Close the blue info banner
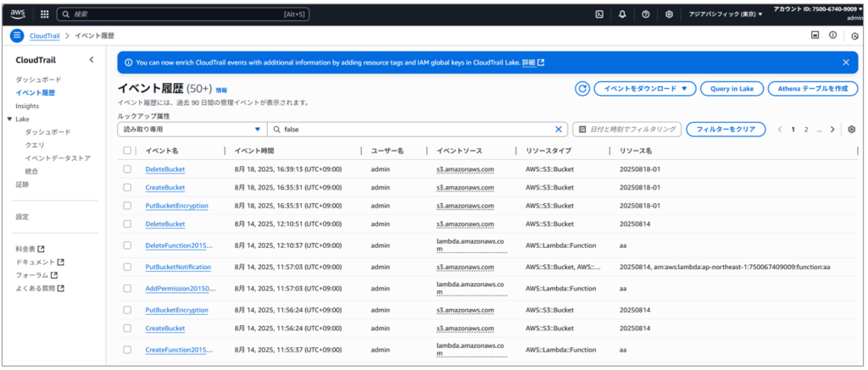The image size is (868, 370). tap(846, 63)
